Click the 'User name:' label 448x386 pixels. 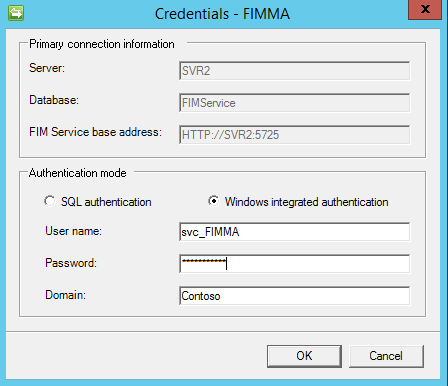(73, 231)
